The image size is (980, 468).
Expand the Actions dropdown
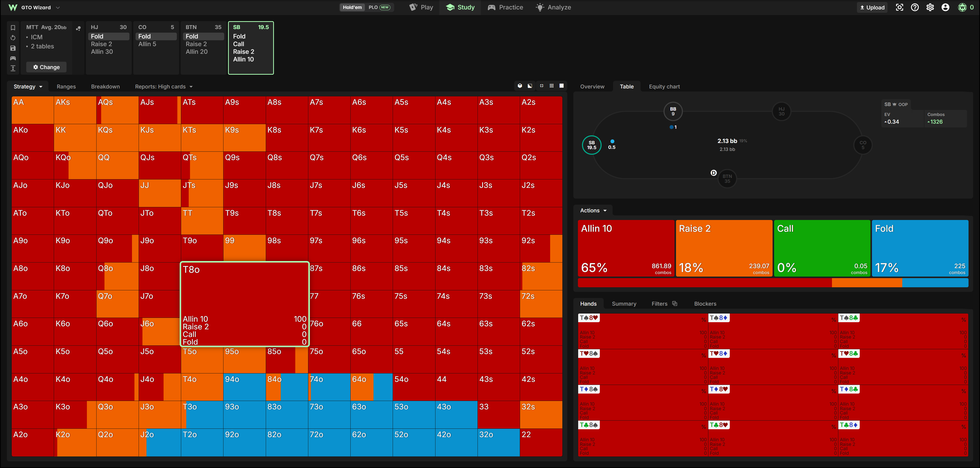click(593, 210)
